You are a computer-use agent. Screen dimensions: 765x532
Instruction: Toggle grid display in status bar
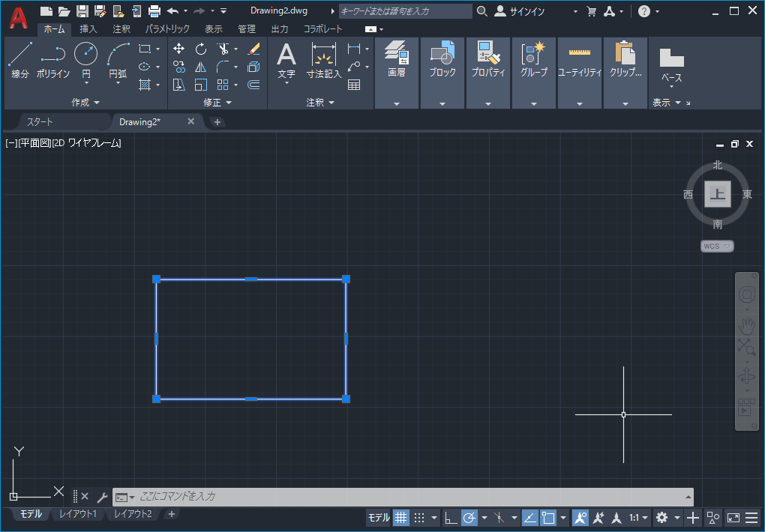click(401, 517)
